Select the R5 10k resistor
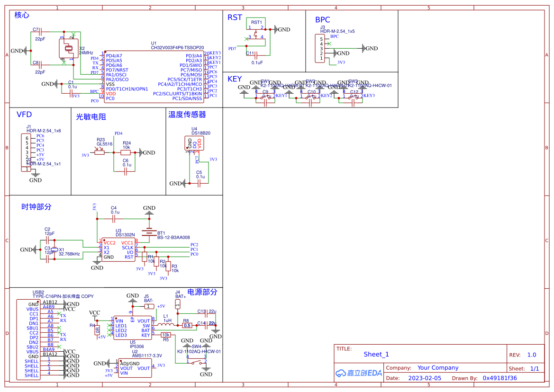Viewport: 554px width, 392px height. [x=166, y=335]
